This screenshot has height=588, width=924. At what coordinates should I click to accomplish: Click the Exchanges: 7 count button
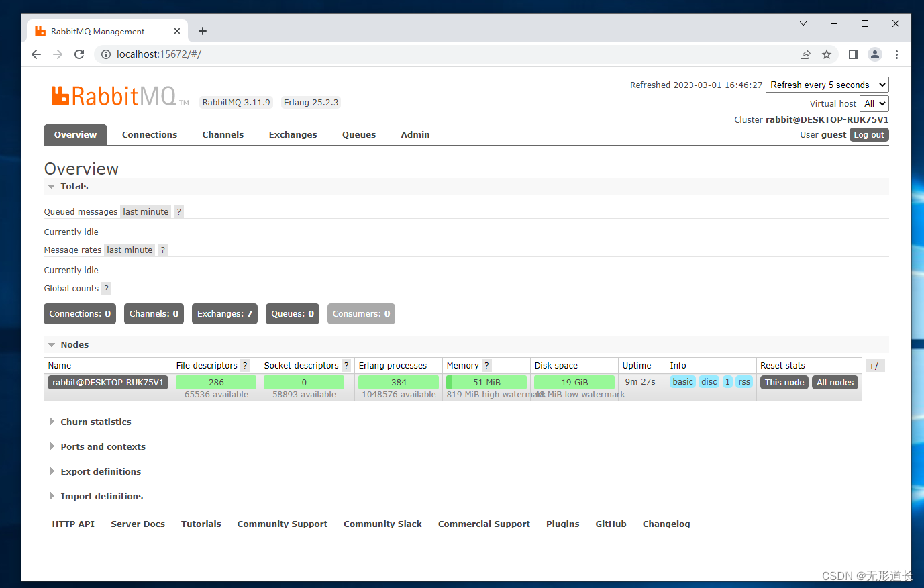click(x=225, y=313)
